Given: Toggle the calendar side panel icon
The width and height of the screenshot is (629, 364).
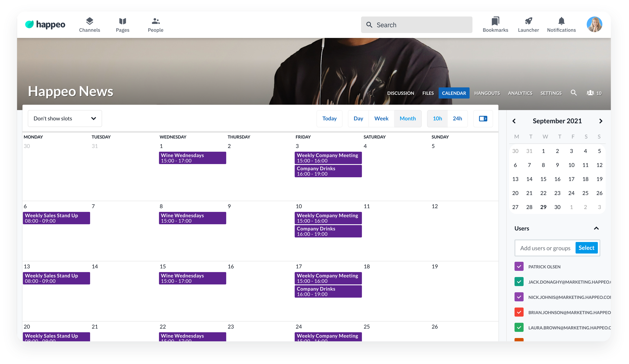Looking at the screenshot, I should click(483, 119).
